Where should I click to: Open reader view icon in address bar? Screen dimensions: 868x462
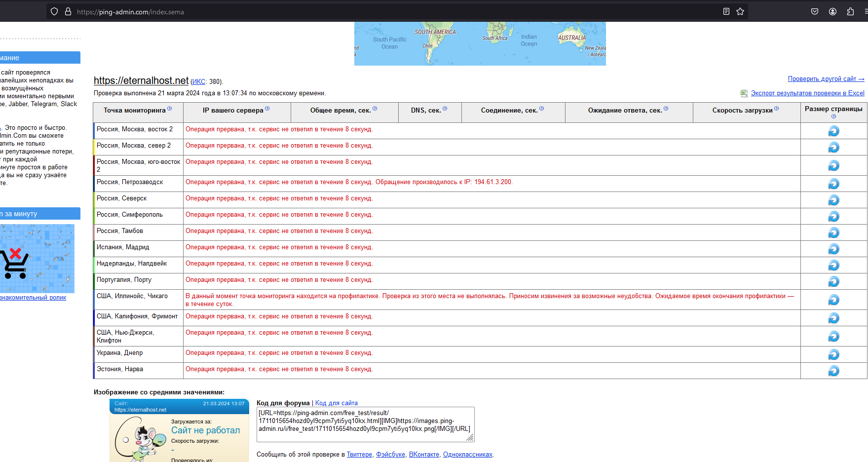pos(726,12)
